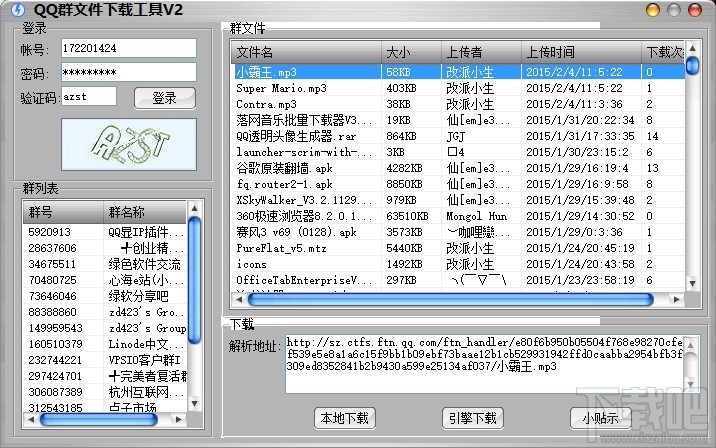Click scroll up arrow of file list

tap(693, 48)
